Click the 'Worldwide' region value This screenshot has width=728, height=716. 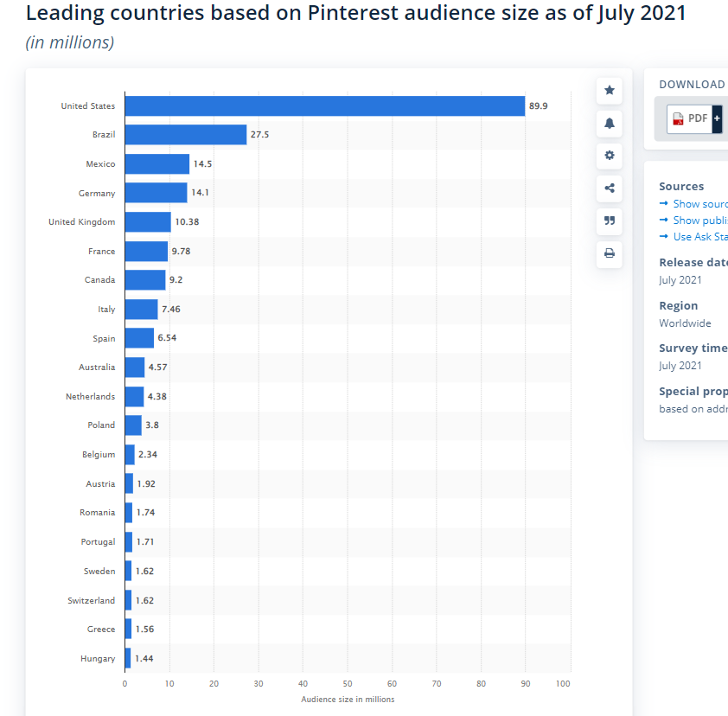point(685,323)
